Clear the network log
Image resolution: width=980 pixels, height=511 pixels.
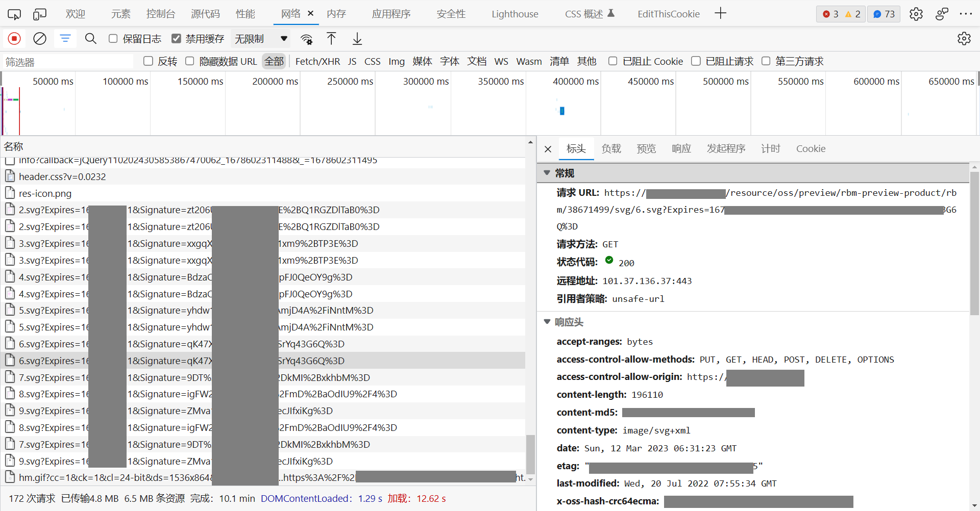pos(40,39)
